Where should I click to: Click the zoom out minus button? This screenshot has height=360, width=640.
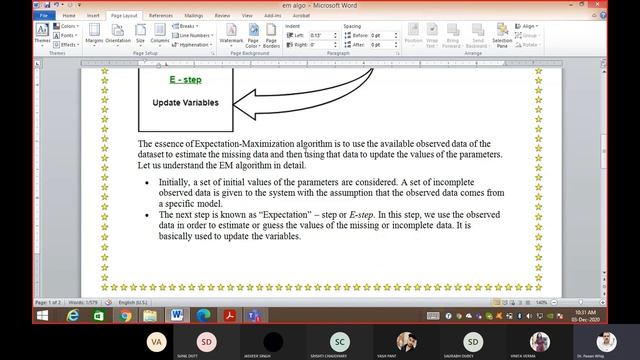coord(554,302)
